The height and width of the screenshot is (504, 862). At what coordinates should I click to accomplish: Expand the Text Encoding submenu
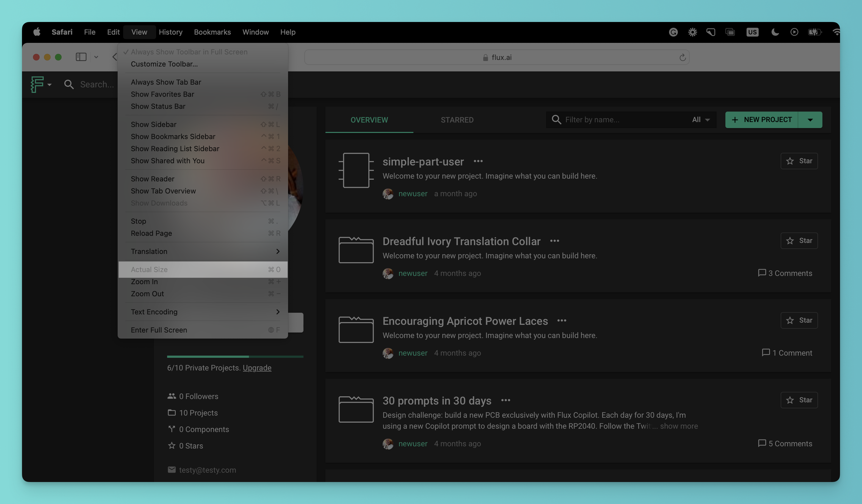click(x=203, y=312)
